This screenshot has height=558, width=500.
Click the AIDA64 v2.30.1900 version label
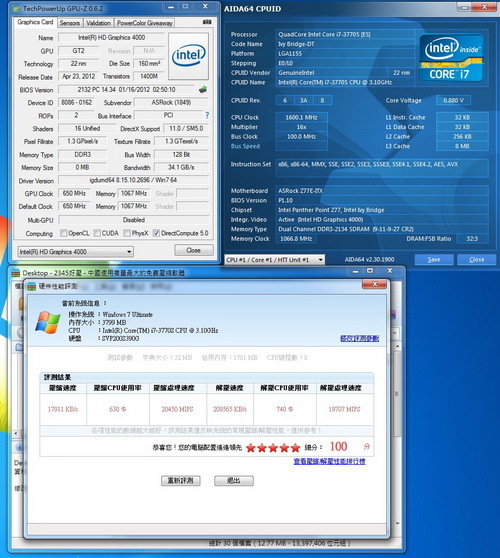[369, 259]
